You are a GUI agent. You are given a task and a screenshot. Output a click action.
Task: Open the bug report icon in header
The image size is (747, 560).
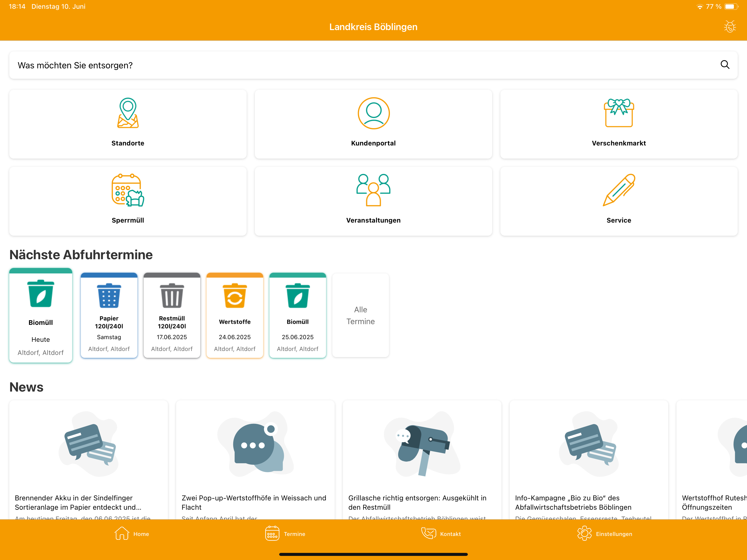coord(730,27)
